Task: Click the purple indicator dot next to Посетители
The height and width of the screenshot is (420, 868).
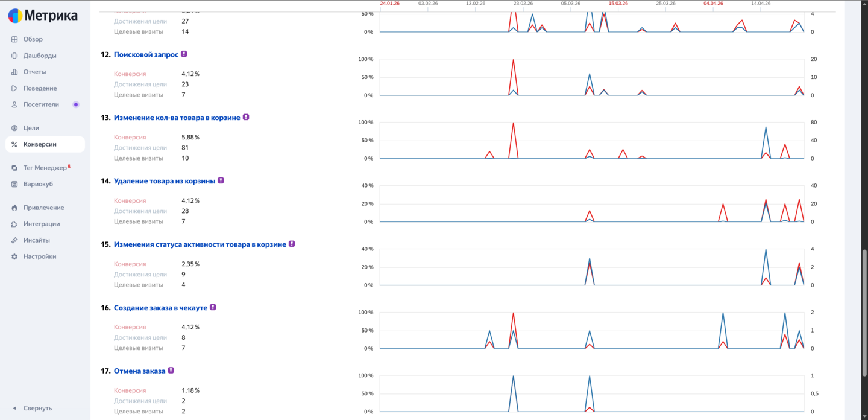Action: click(x=76, y=104)
